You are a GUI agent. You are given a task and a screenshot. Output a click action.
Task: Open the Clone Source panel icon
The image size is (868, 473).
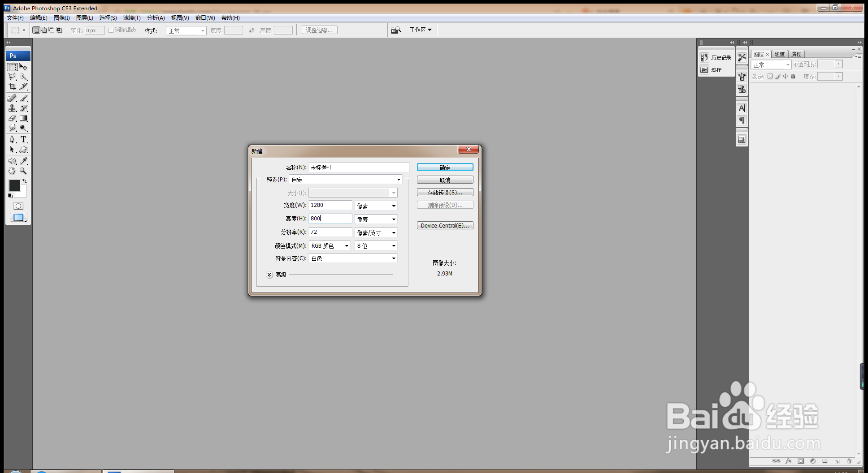pyautogui.click(x=742, y=89)
